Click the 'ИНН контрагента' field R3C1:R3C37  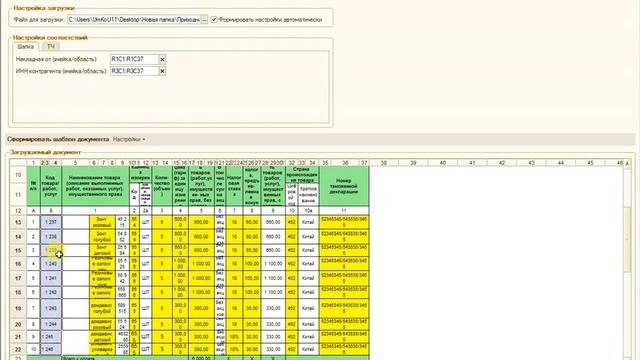[x=134, y=71]
